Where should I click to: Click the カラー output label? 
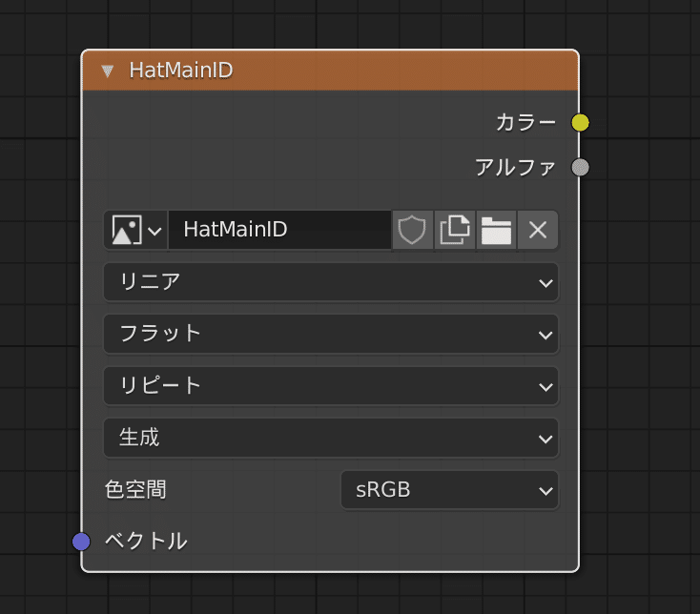tap(525, 122)
